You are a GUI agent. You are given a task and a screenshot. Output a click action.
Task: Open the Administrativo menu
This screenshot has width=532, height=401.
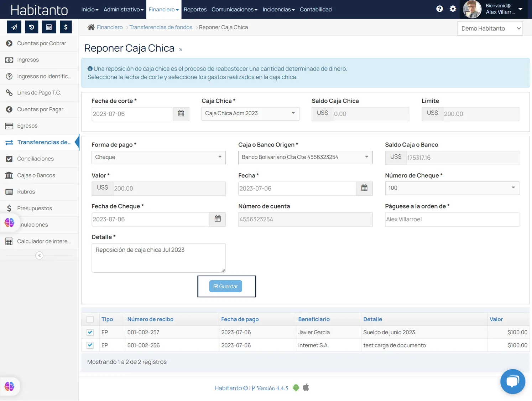pyautogui.click(x=123, y=10)
